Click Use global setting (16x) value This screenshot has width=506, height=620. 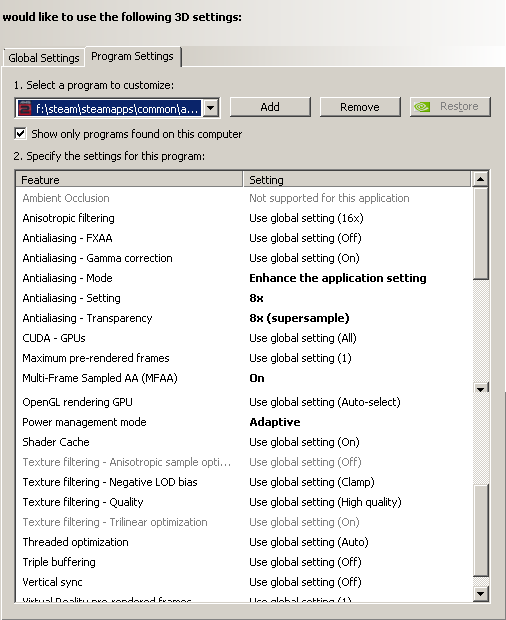[306, 218]
